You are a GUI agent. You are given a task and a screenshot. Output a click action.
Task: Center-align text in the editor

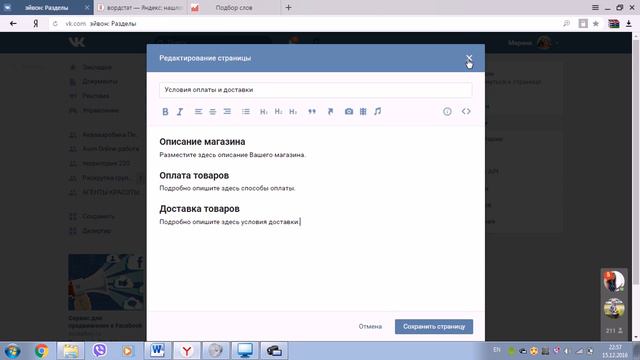pos(213,111)
